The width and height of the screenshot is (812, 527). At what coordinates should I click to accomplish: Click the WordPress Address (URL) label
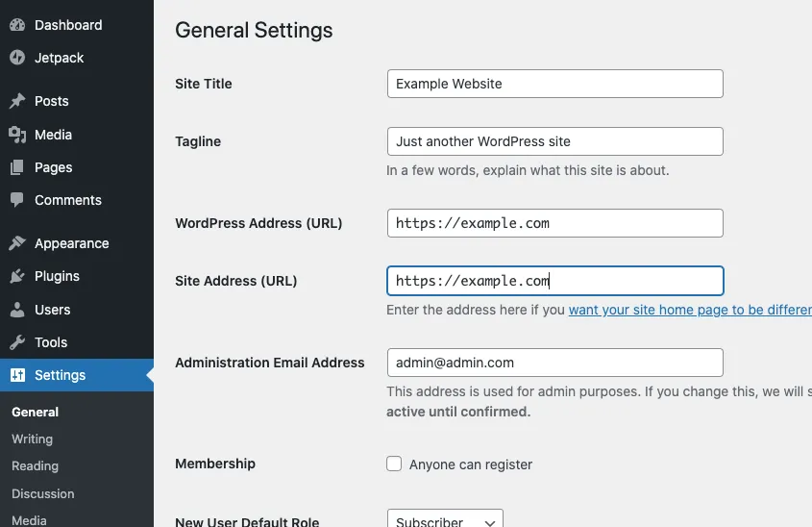point(258,223)
